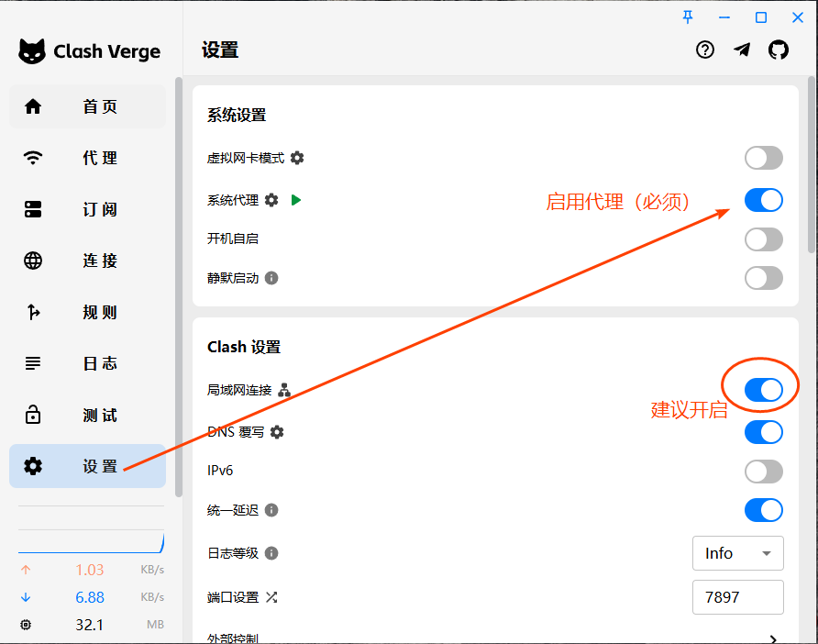Screen dimensions: 818x644
Task: Toggle 虚拟网卡模式 switch
Action: coord(764,158)
